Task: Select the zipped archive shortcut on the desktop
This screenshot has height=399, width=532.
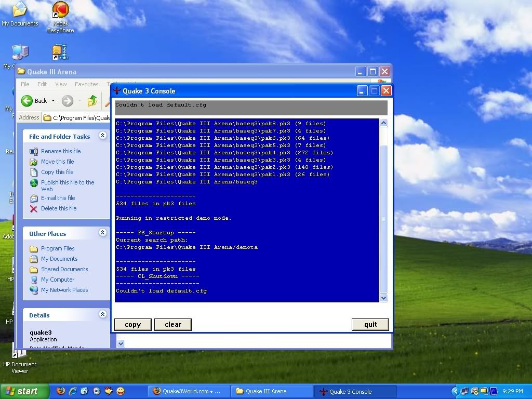Action: point(60,52)
